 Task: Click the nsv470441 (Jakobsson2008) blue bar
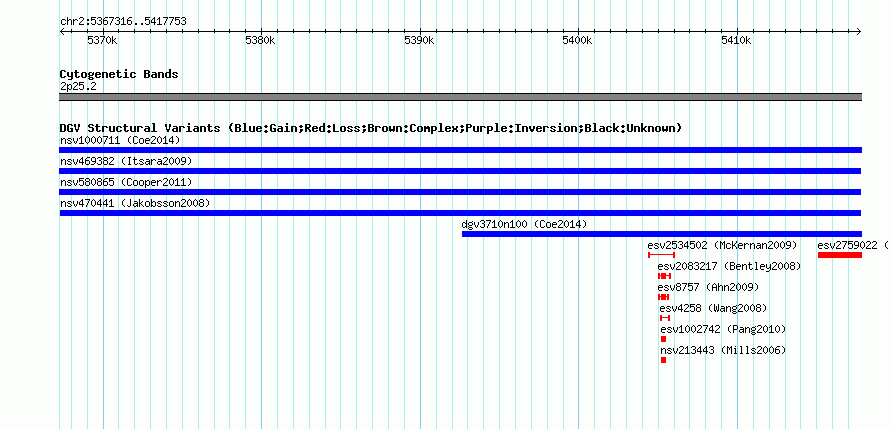coord(460,213)
